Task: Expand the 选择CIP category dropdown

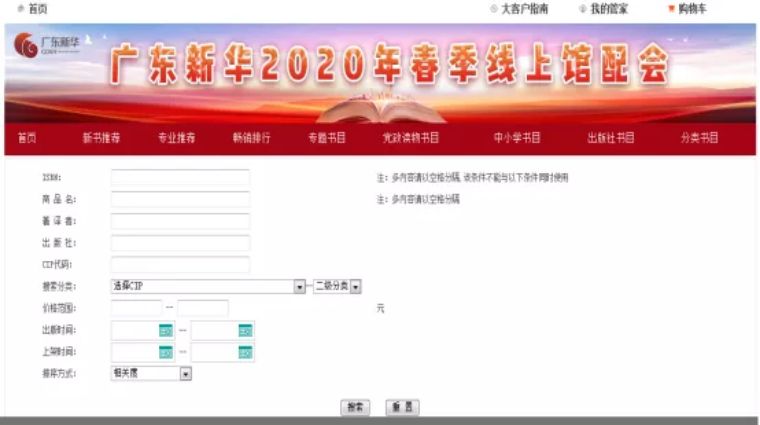Action: tap(300, 286)
